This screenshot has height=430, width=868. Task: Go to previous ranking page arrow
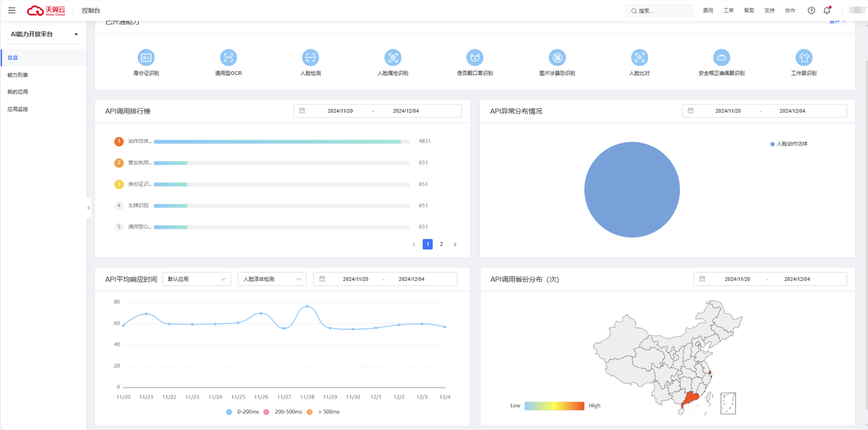[x=414, y=244]
